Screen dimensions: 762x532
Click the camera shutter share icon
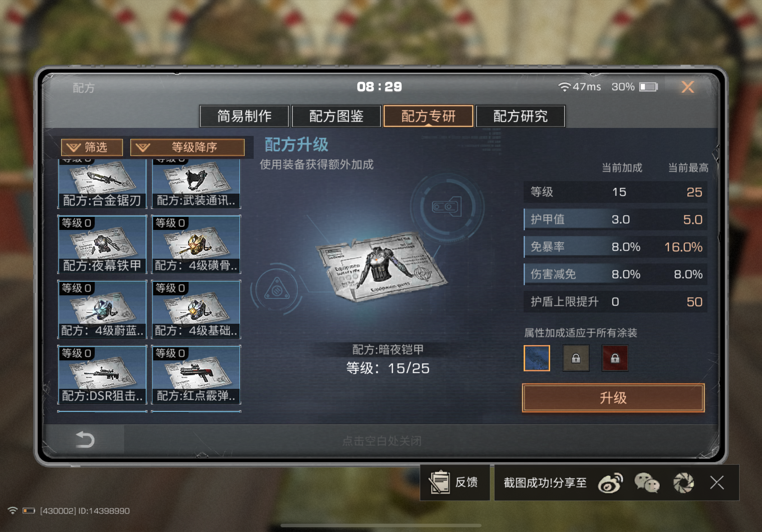click(684, 483)
